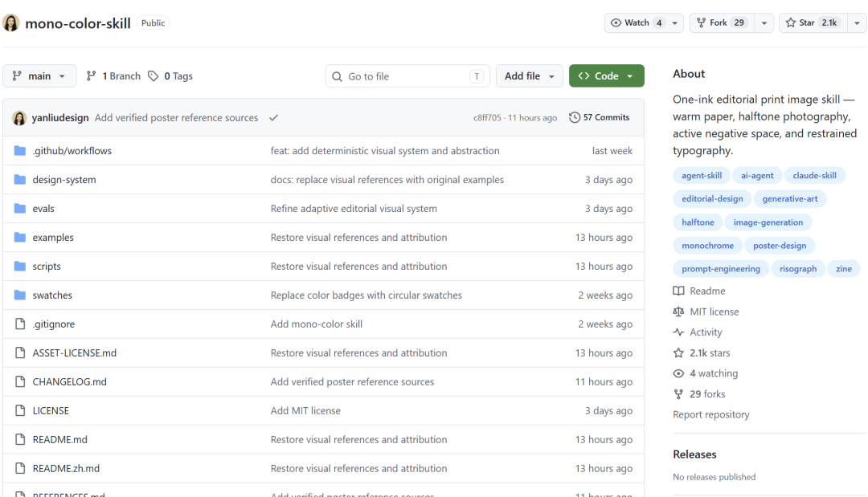Viewport: 868px width, 497px height.
Task: Open the 0 Tags link
Action: pyautogui.click(x=170, y=76)
